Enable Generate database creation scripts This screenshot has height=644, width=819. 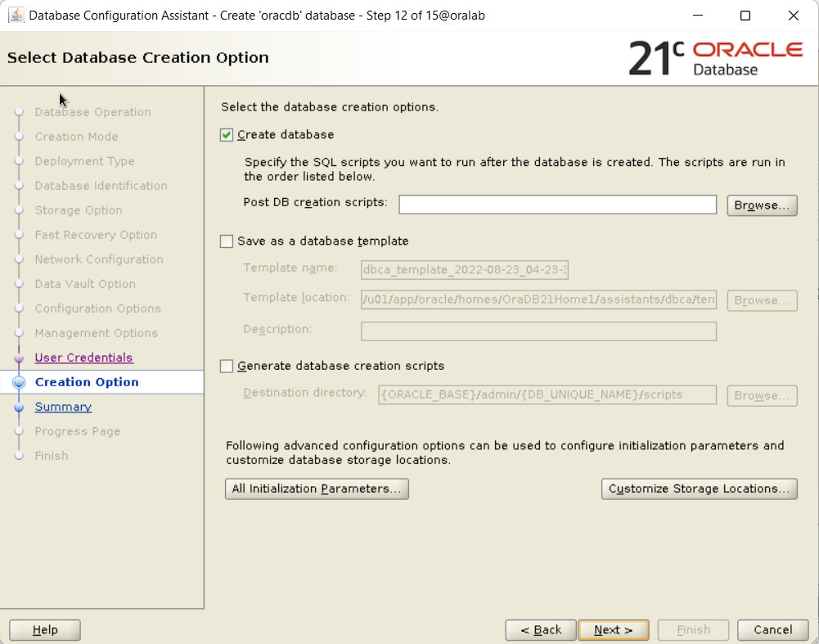point(227,367)
